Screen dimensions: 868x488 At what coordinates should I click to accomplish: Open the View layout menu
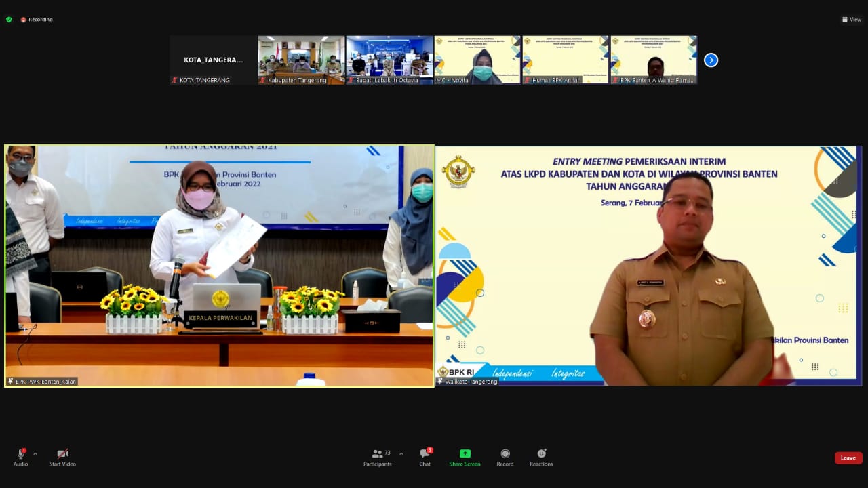pyautogui.click(x=851, y=20)
